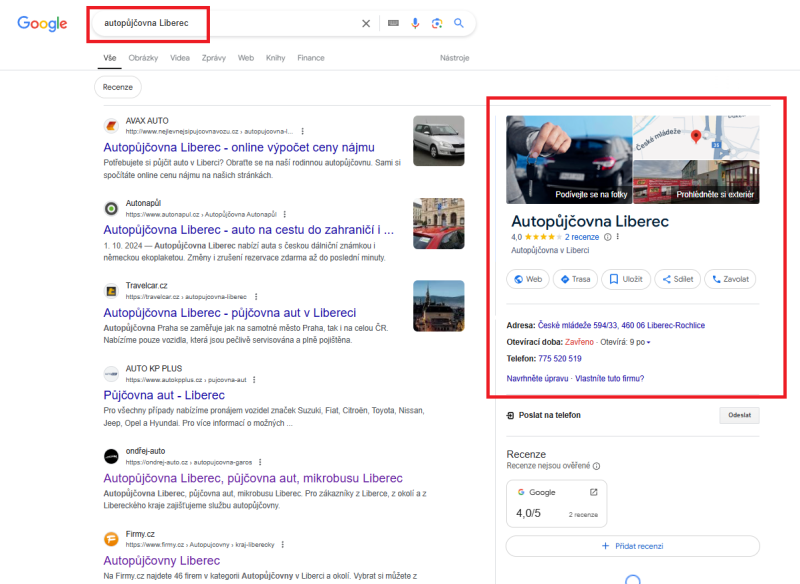This screenshot has width=800, height=584.
Task: Click the Autonapůl site favicon
Action: point(111,208)
